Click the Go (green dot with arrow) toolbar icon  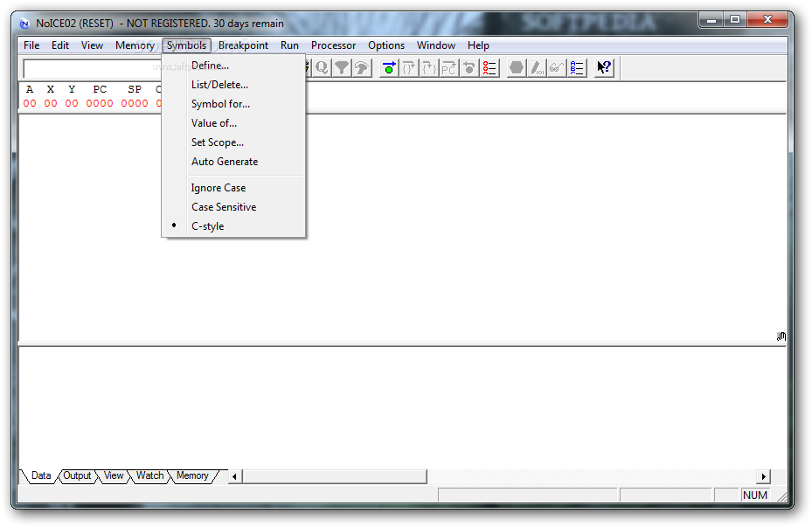pos(389,68)
